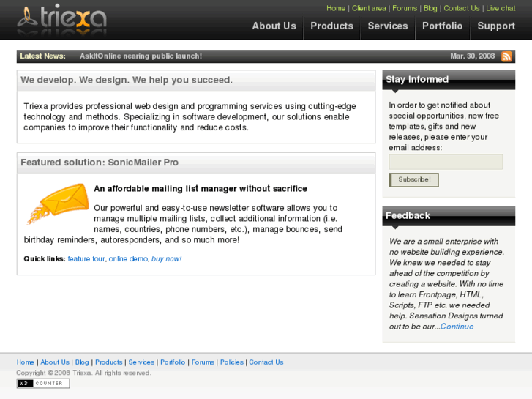Click the buy now! link
532x399 pixels.
tap(166, 258)
